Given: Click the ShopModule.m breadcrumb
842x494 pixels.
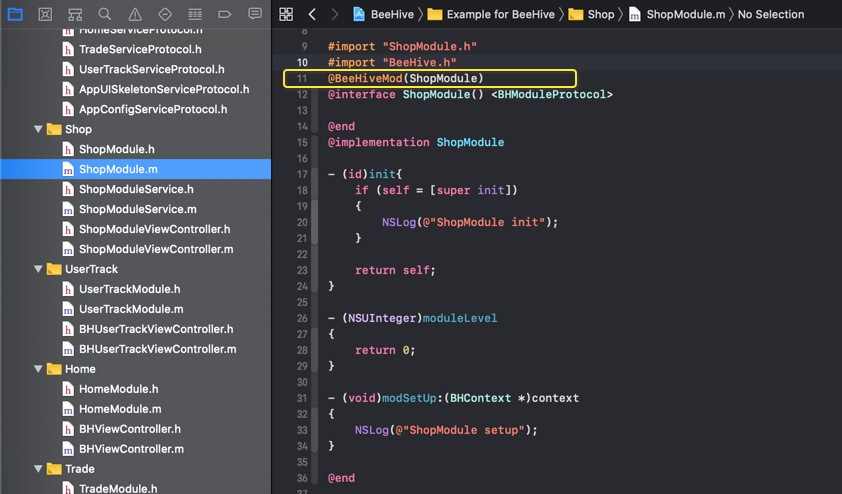Looking at the screenshot, I should pyautogui.click(x=677, y=14).
